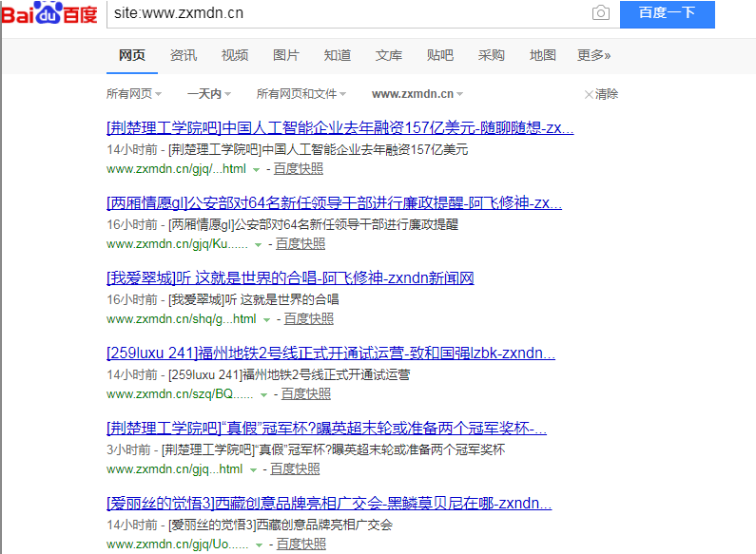756x554 pixels.
Task: Expand 更多» for more categories
Action: coord(594,55)
